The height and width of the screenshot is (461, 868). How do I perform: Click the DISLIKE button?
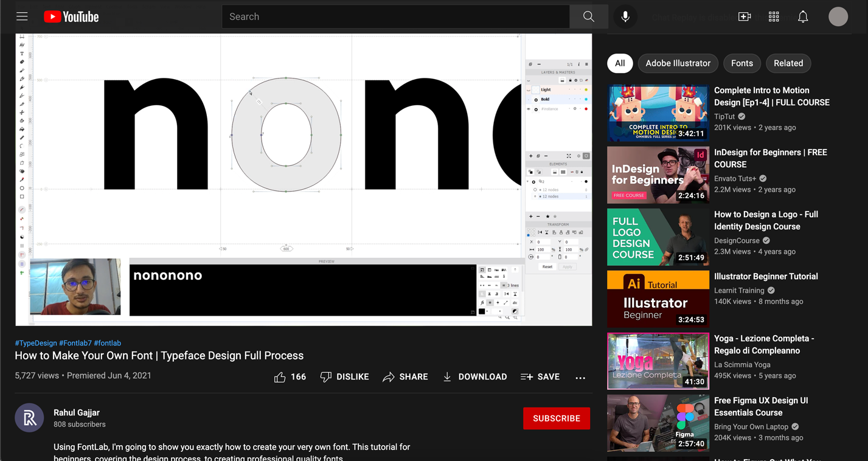344,377
